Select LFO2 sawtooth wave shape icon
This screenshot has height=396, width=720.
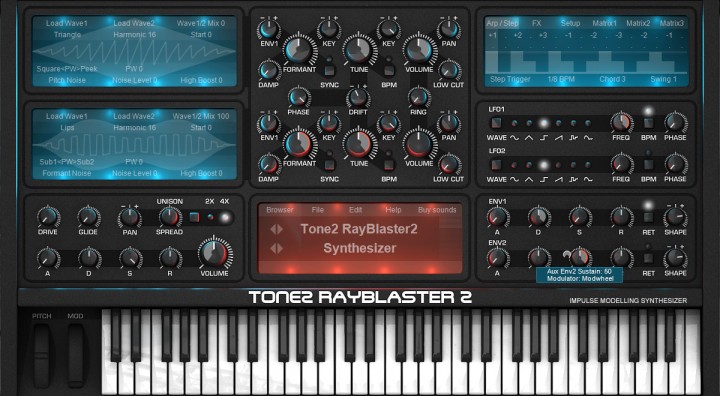(558, 179)
